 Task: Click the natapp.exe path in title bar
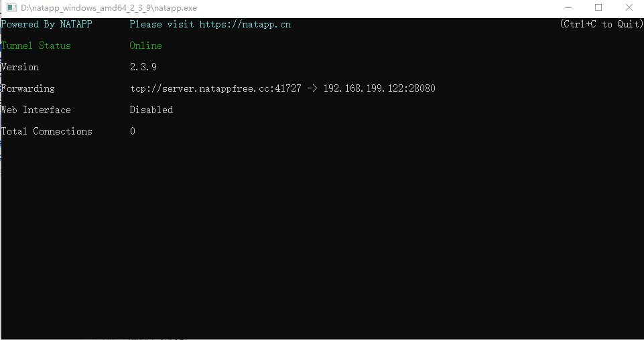[109, 8]
